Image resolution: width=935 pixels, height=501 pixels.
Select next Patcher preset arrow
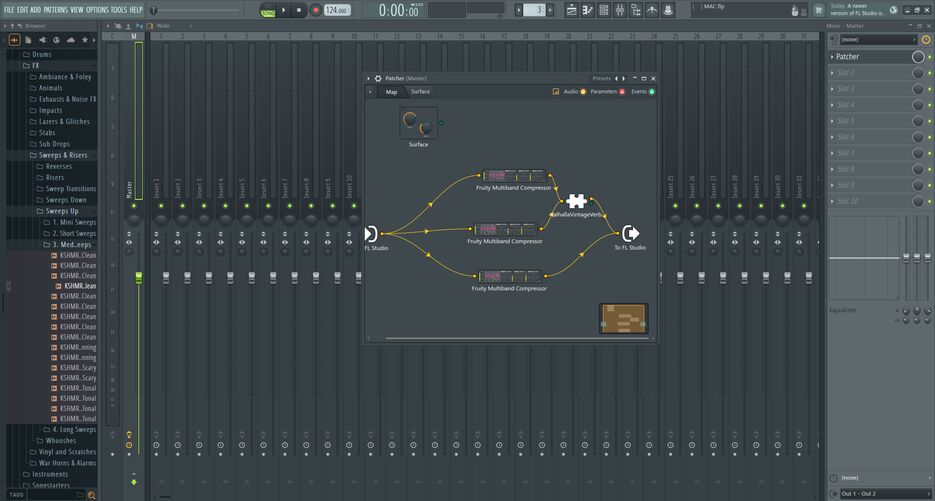624,78
